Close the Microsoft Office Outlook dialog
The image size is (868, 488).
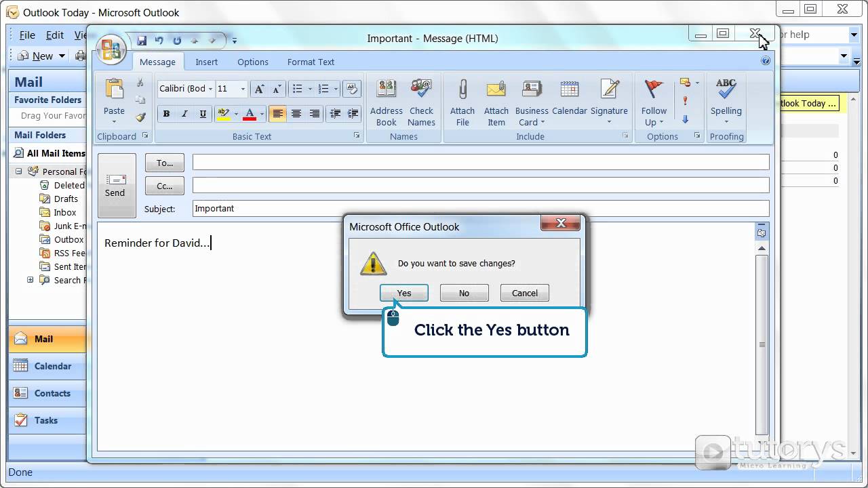tap(561, 223)
